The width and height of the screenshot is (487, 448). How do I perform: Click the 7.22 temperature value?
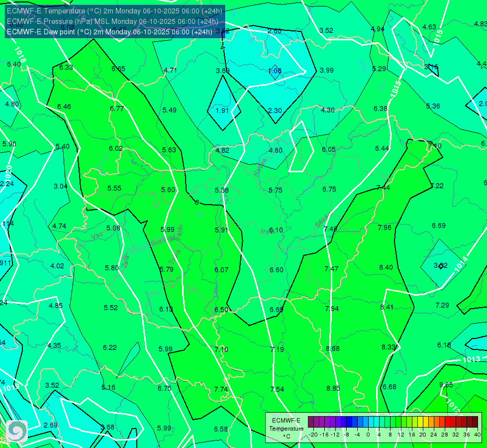(x=437, y=186)
